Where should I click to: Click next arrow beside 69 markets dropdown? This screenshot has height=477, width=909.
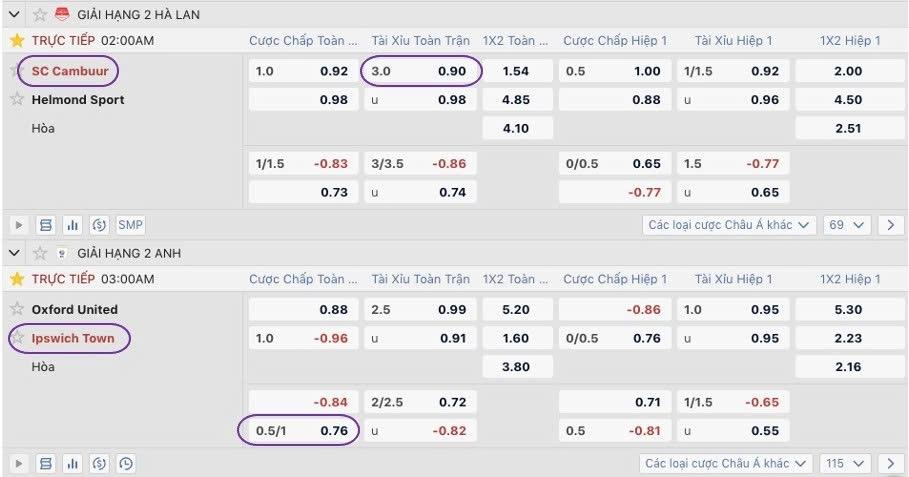pyautogui.click(x=890, y=225)
